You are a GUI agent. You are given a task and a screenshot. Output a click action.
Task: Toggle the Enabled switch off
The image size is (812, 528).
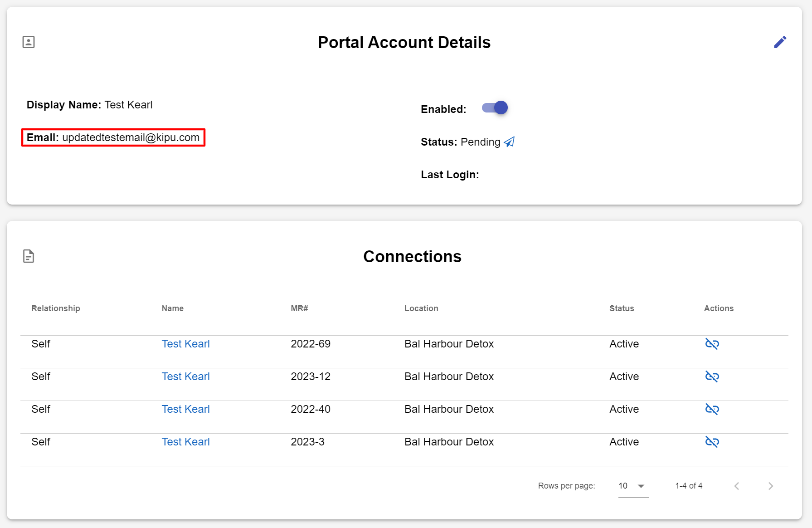495,108
